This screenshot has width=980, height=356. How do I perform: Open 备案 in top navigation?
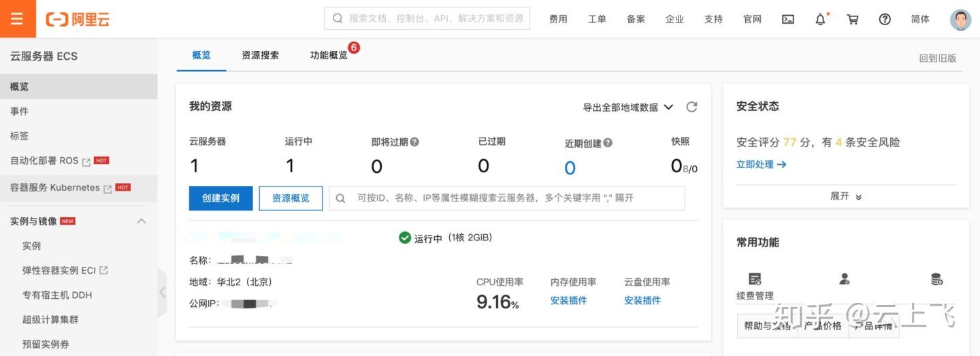point(636,19)
